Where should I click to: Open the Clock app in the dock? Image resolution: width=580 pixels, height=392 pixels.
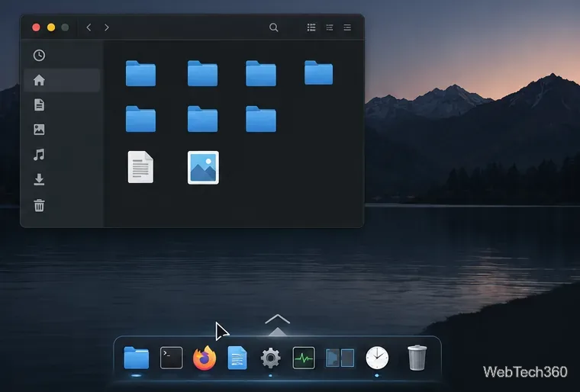coord(377,358)
